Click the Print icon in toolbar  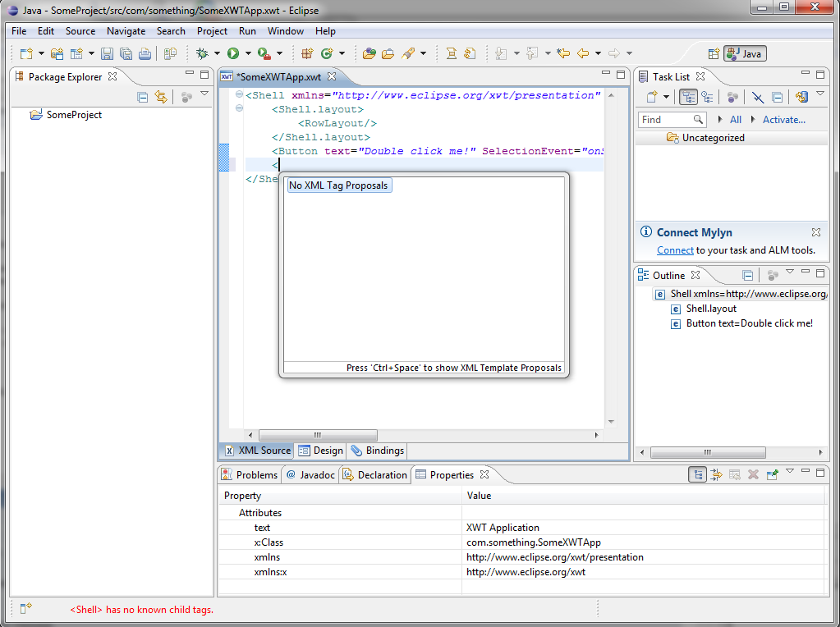(145, 53)
